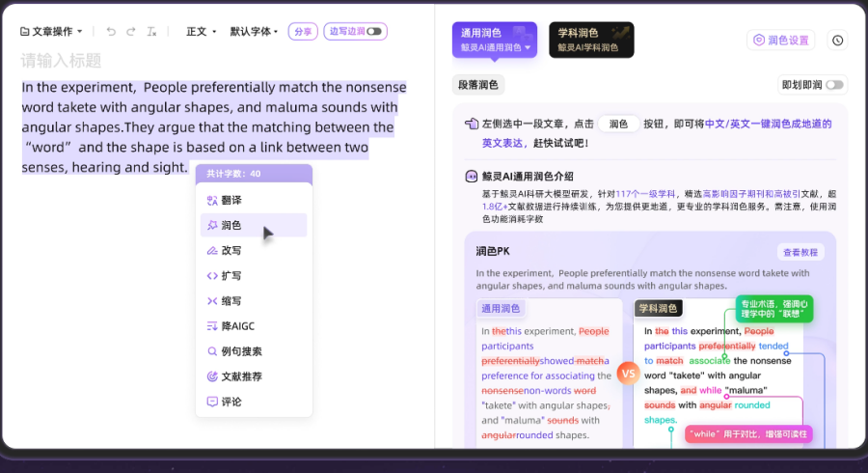This screenshot has width=868, height=473.
Task: Click the 段落润色 label button
Action: (478, 85)
